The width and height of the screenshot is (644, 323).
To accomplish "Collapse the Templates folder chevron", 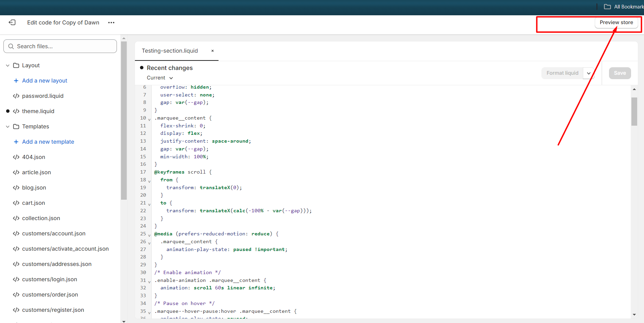I will [x=7, y=126].
